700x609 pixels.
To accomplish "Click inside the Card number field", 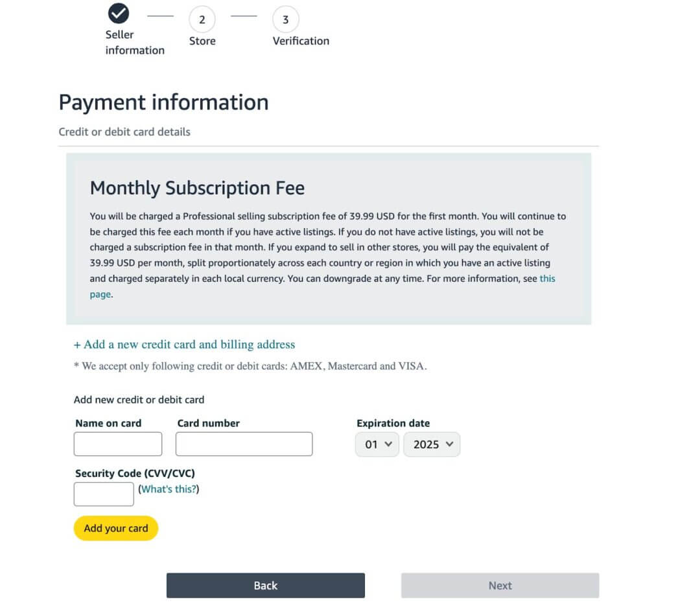I will point(244,444).
